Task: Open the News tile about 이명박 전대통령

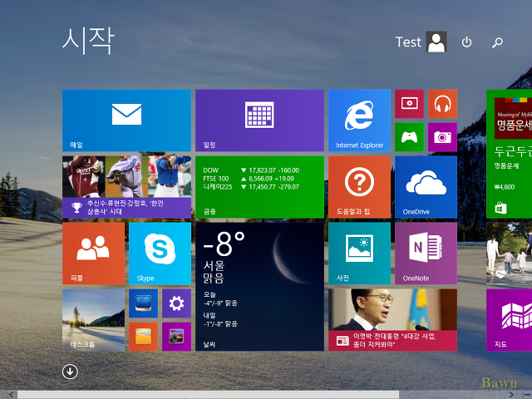Action: pyautogui.click(x=392, y=320)
